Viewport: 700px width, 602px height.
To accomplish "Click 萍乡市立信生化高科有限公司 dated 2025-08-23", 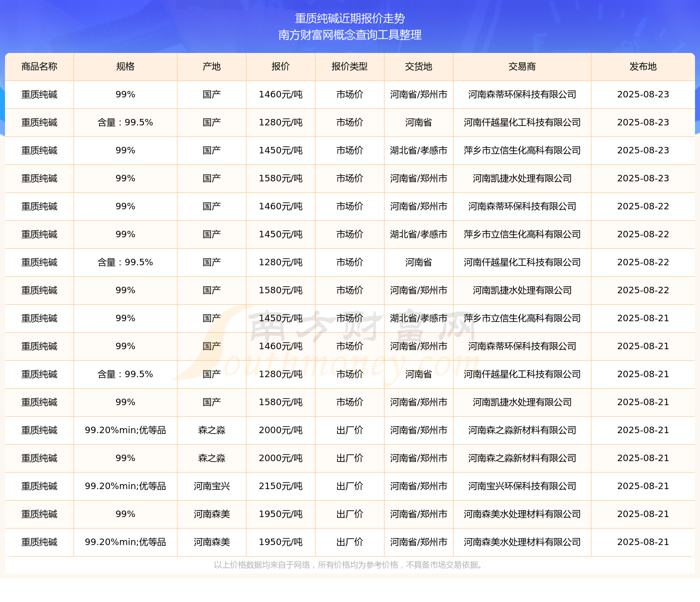I will pos(522,150).
